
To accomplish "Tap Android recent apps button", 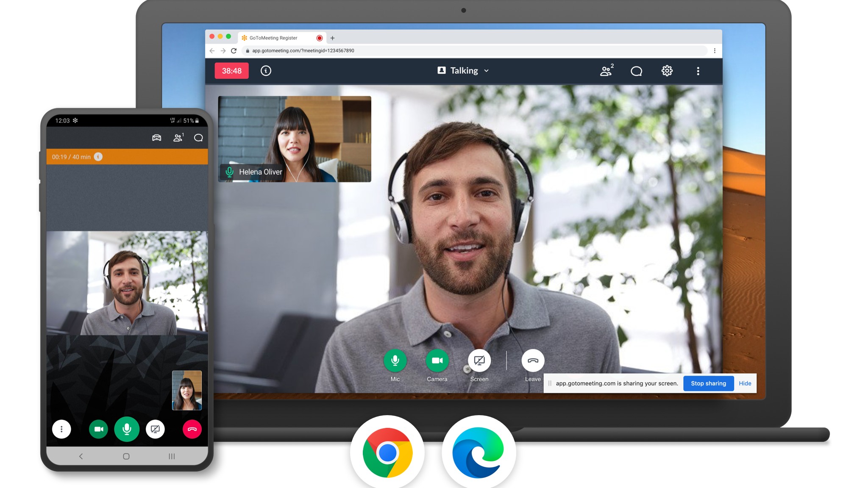I will 172,456.
